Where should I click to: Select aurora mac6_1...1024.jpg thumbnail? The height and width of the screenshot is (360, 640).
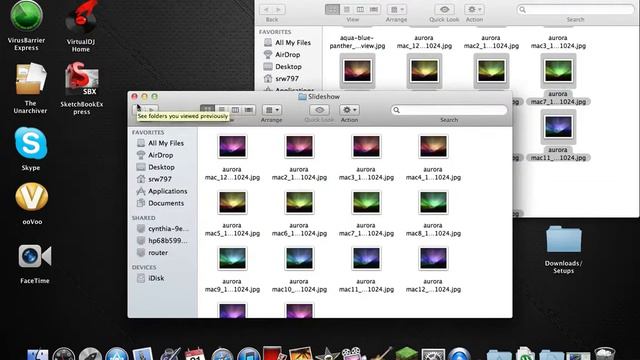click(299, 202)
